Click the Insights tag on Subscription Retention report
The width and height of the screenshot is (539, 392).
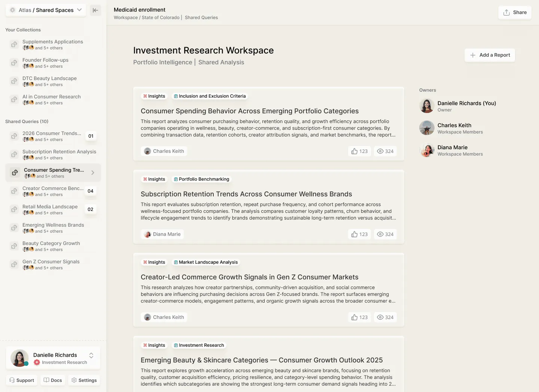(154, 179)
